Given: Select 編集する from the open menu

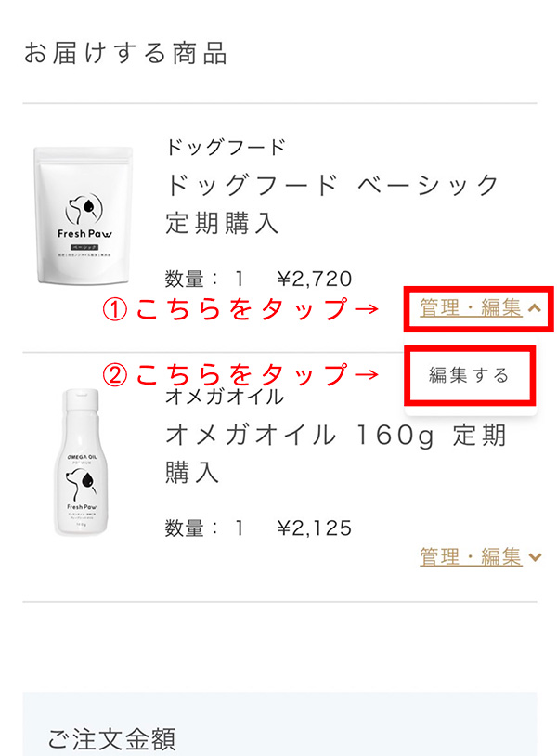Looking at the screenshot, I should click(470, 375).
